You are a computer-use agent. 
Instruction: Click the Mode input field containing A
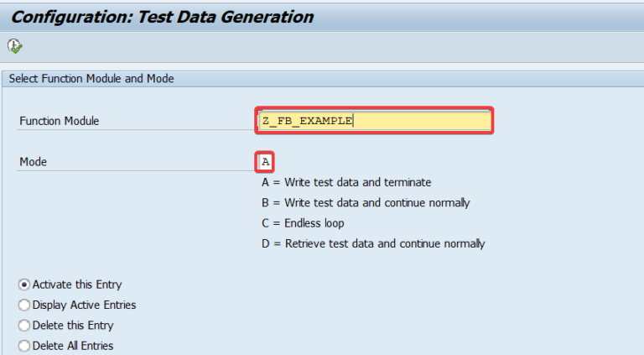tap(266, 161)
